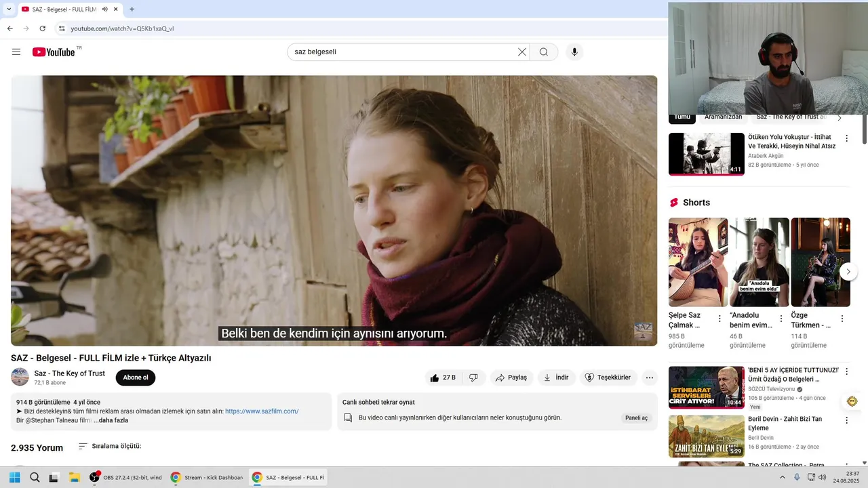Open options for Anadolu benim evim short

(x=781, y=319)
